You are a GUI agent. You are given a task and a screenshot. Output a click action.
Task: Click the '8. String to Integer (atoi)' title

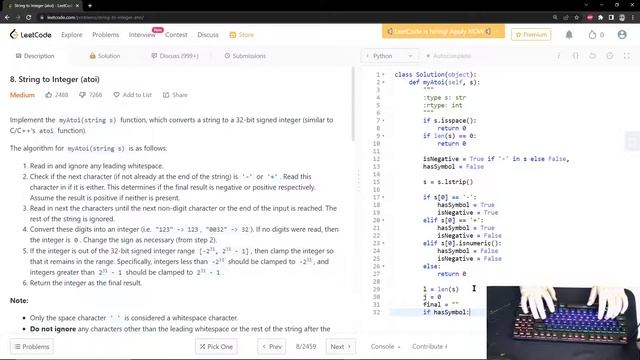55,79
